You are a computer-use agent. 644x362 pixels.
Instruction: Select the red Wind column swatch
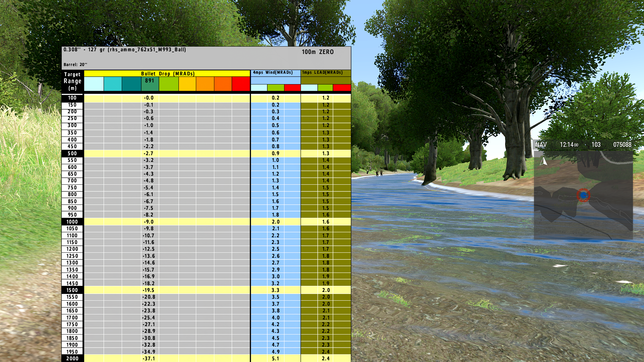pyautogui.click(x=292, y=88)
